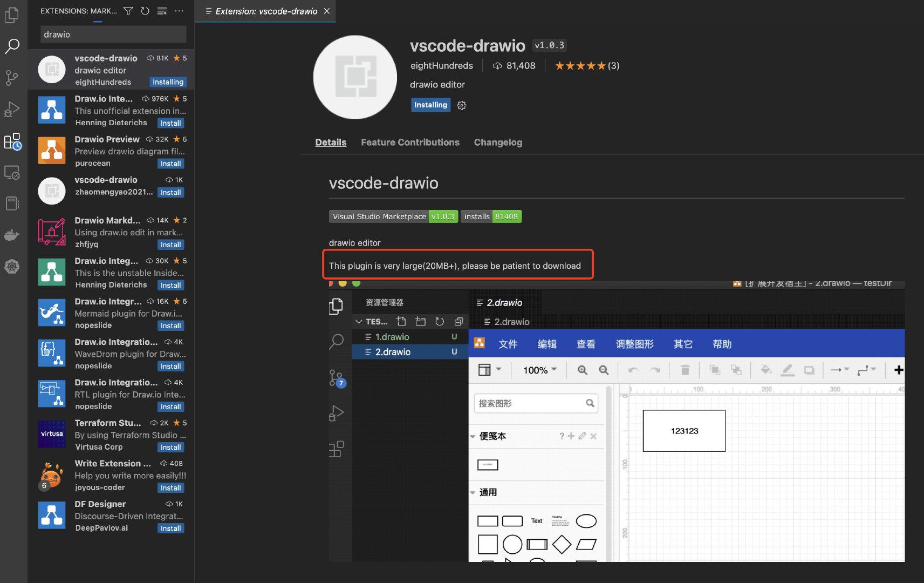Install the WaveDrom plugin for Draw.io
The height and width of the screenshot is (583, 924).
[170, 366]
